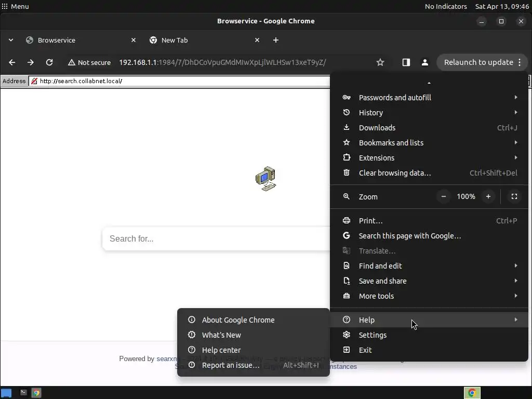The height and width of the screenshot is (399, 532).
Task: Click the Not secure site info chip
Action: tap(89, 62)
